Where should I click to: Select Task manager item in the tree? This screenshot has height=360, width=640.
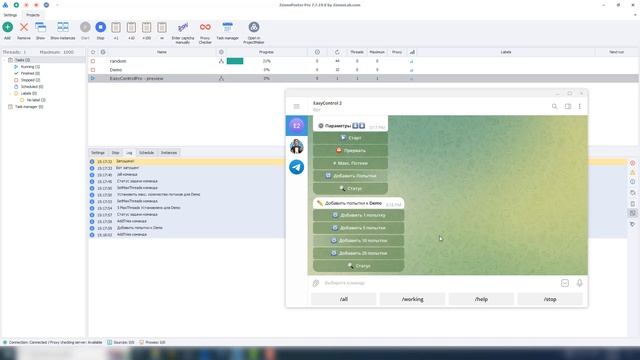point(29,107)
